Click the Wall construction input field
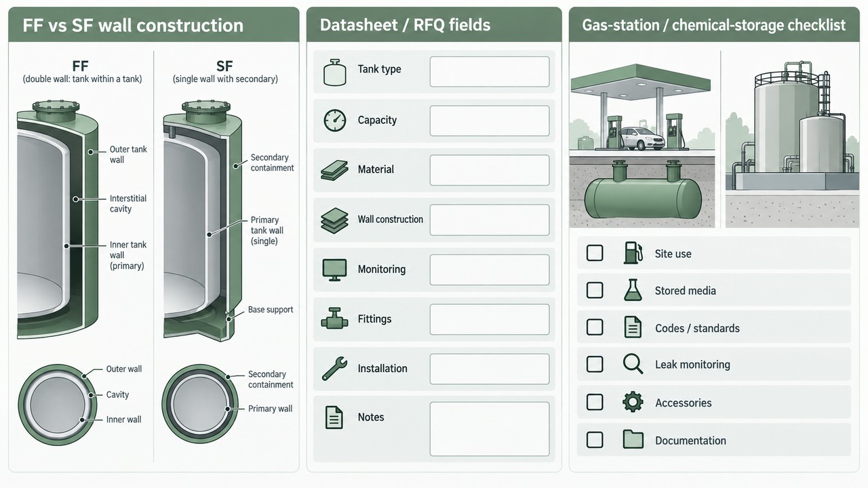868x488 pixels. (490, 220)
